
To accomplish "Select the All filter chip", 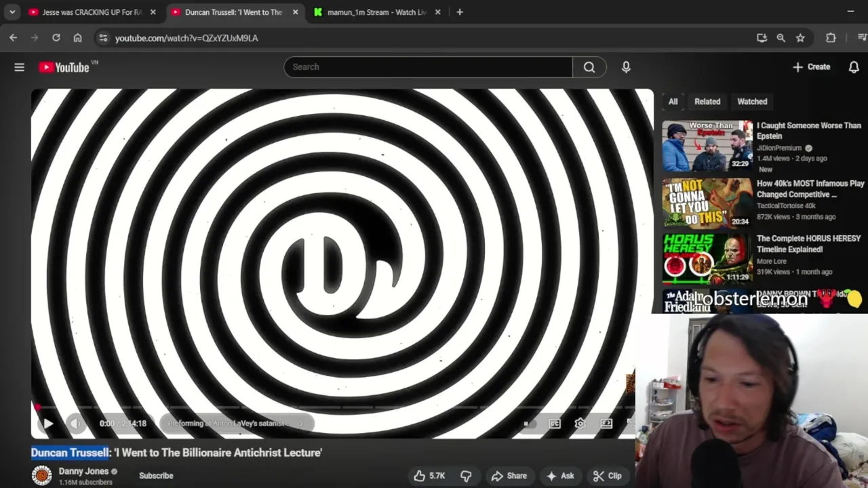I will click(x=673, y=102).
